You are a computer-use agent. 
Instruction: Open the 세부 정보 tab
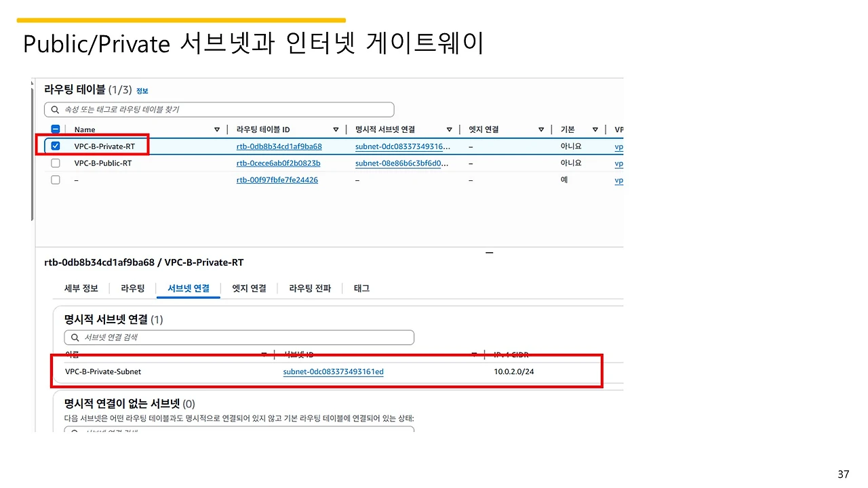81,288
